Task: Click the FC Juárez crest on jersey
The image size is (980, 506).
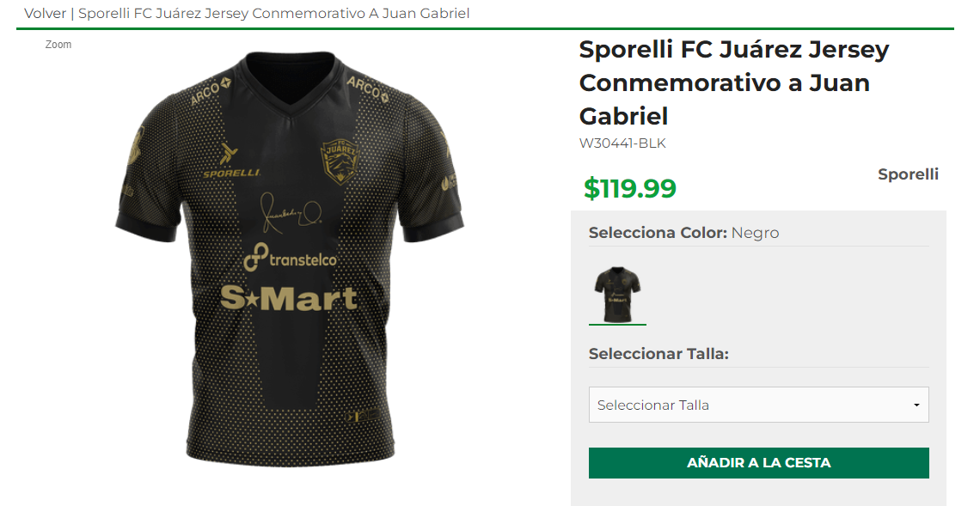Action: [340, 162]
